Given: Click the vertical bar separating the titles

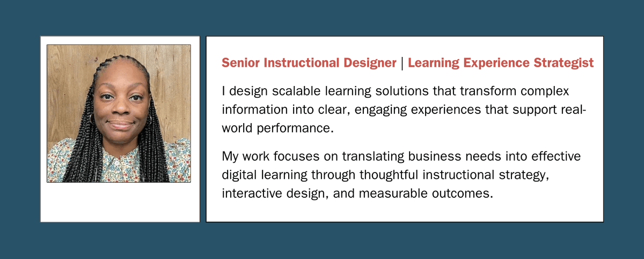Looking at the screenshot, I should click(402, 63).
